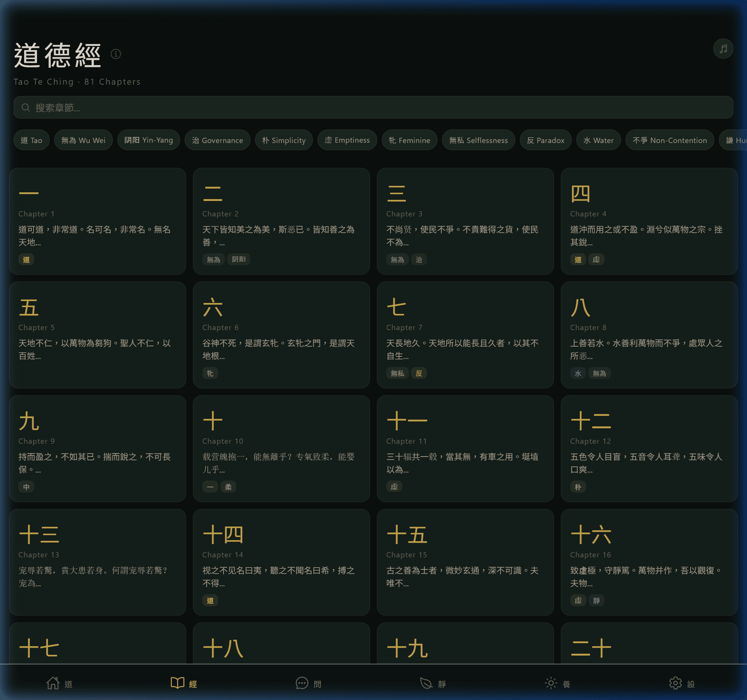Image resolution: width=747 pixels, height=700 pixels.
Task: Click the 牝 tag on Chapter 6
Action: [x=210, y=373]
